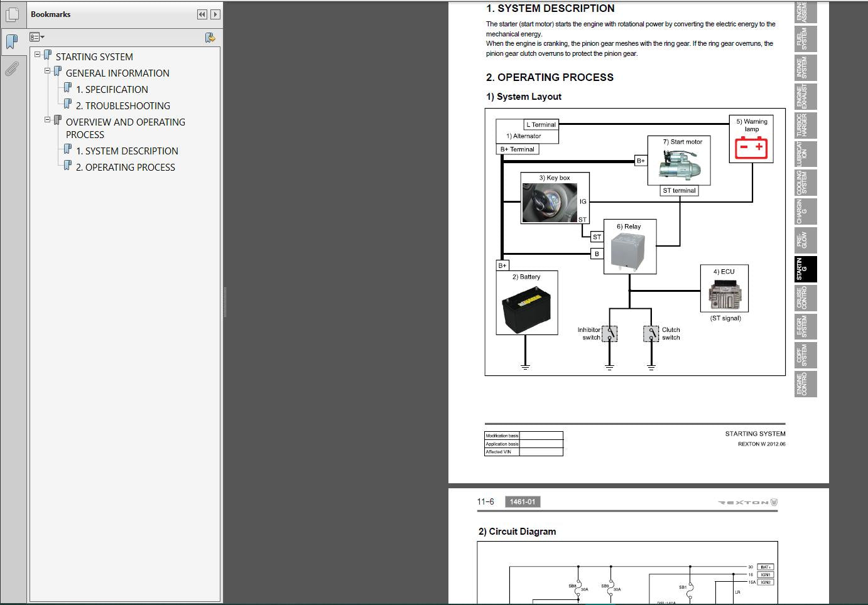The width and height of the screenshot is (868, 605).
Task: Click the red battery warning lamp icon
Action: click(751, 148)
